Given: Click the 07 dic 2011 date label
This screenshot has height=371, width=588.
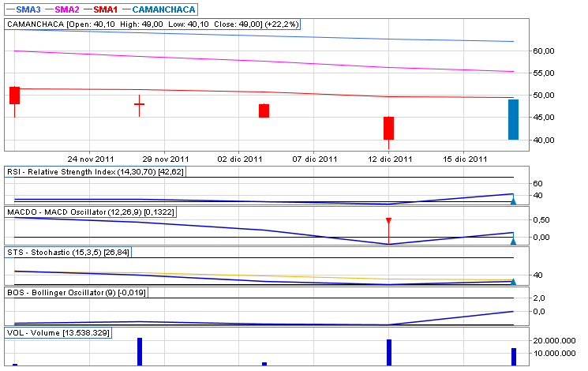Looking at the screenshot, I should click(x=313, y=159).
